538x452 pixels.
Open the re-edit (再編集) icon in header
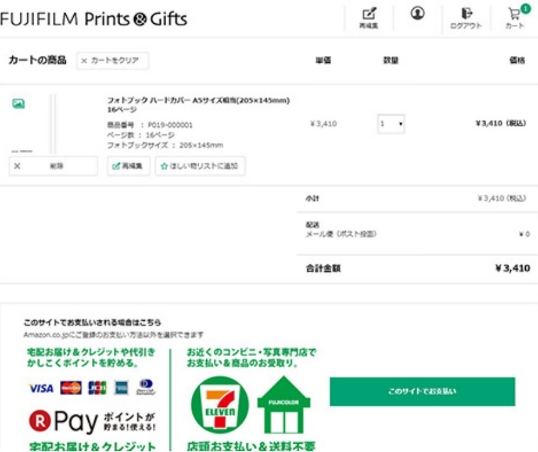point(369,18)
